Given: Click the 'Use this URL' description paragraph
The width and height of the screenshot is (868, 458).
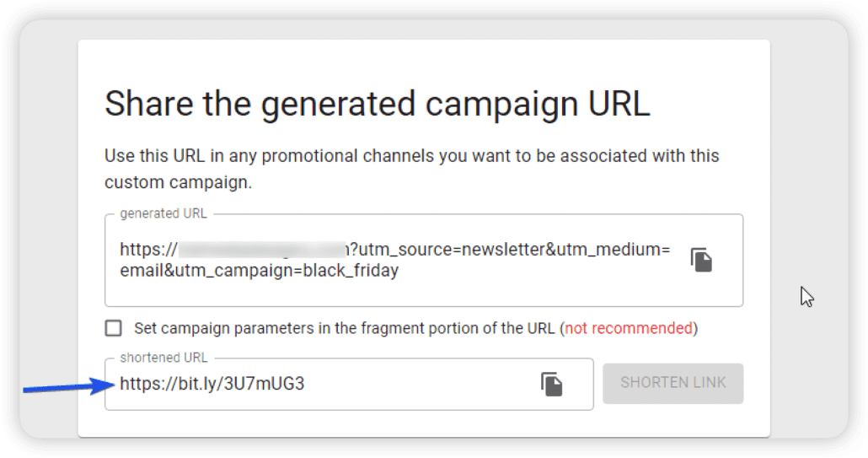Looking at the screenshot, I should click(x=411, y=169).
